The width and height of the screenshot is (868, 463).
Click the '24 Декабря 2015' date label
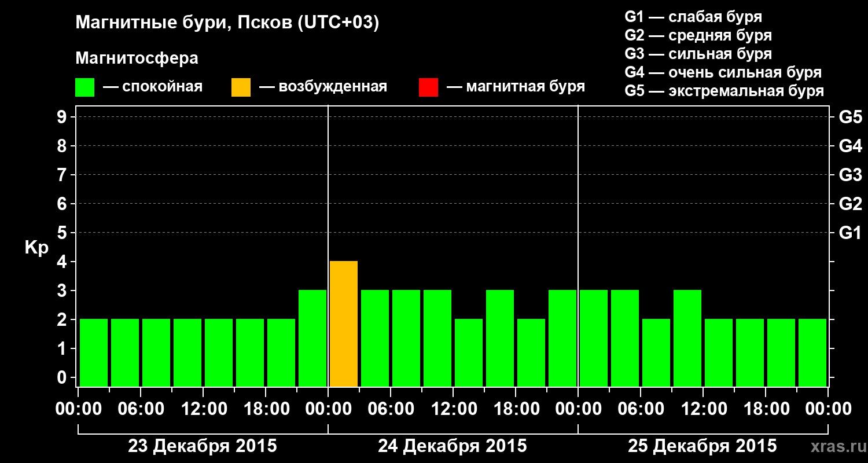pos(453,446)
